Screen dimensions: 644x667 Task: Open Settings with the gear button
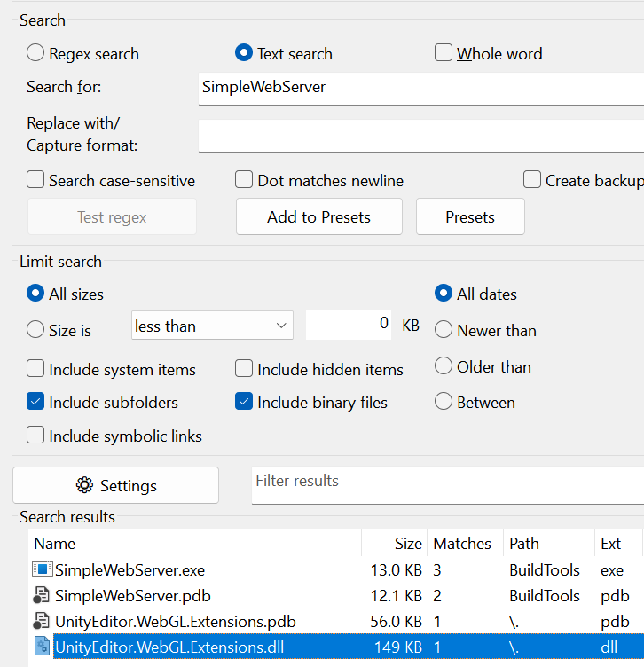point(115,485)
